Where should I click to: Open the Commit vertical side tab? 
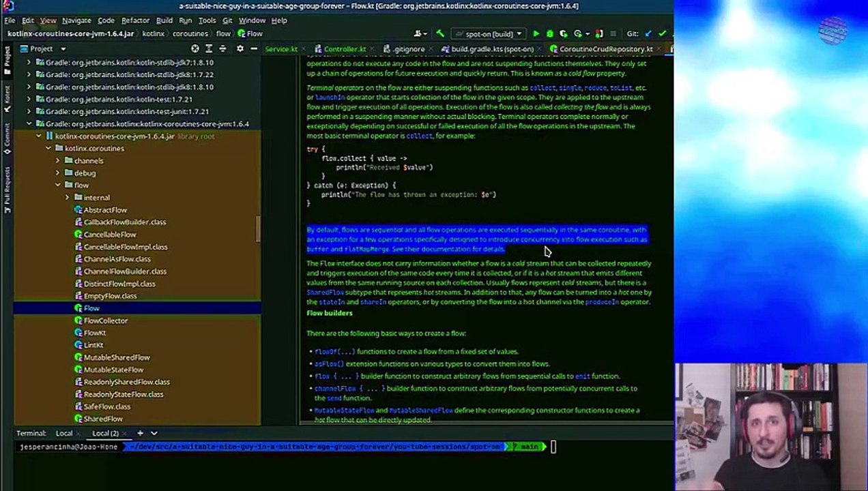(7, 139)
